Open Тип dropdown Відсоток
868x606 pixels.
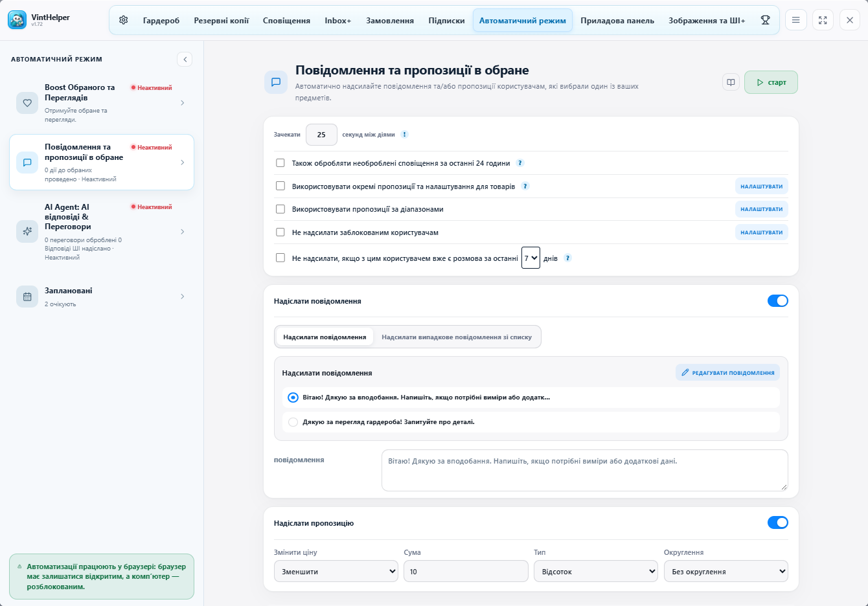596,571
